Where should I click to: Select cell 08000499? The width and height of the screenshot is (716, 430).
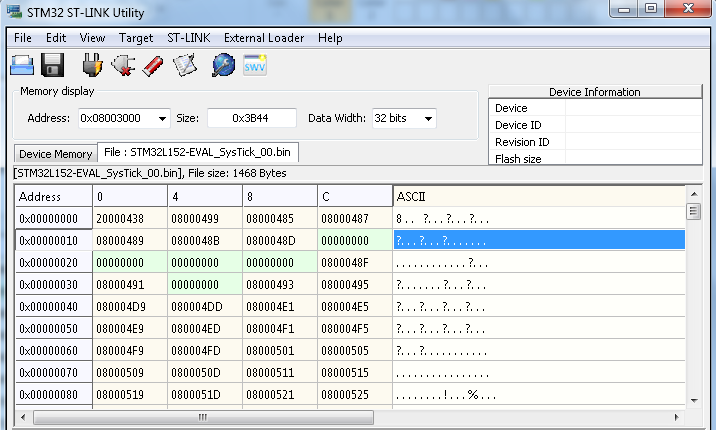tap(205, 219)
